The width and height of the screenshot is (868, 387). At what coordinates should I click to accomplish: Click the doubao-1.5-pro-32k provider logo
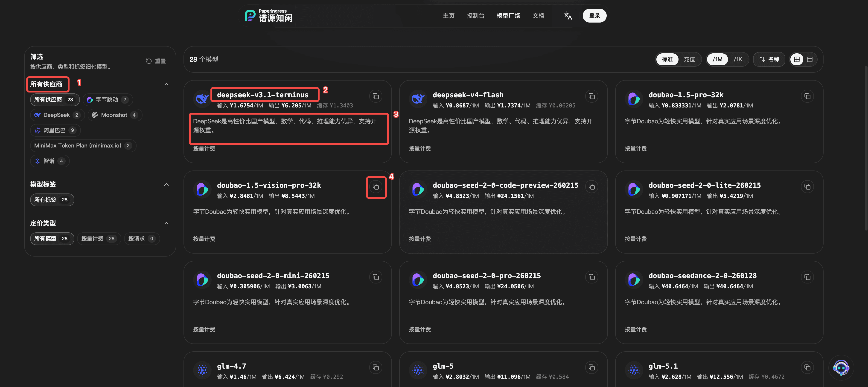tap(634, 99)
